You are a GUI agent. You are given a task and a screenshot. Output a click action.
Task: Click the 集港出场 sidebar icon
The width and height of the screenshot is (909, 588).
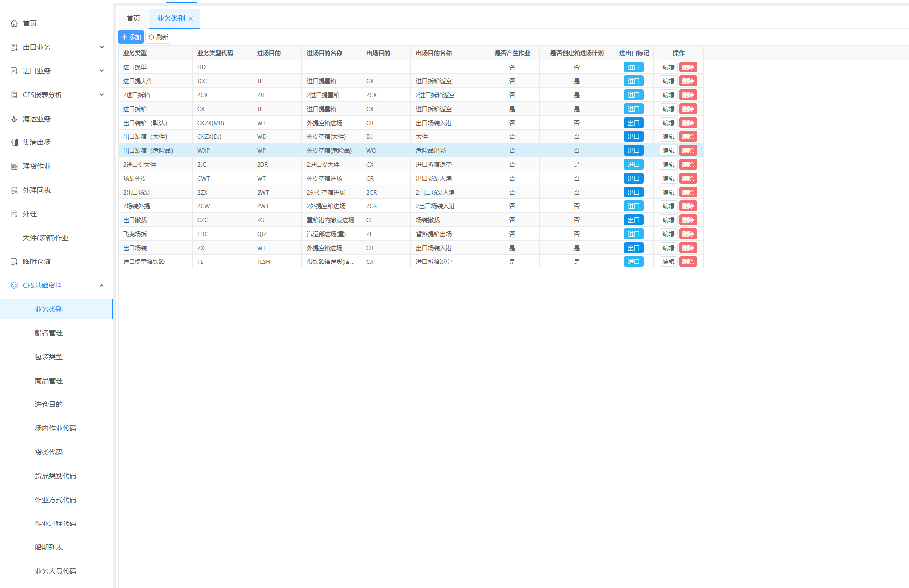(x=14, y=142)
